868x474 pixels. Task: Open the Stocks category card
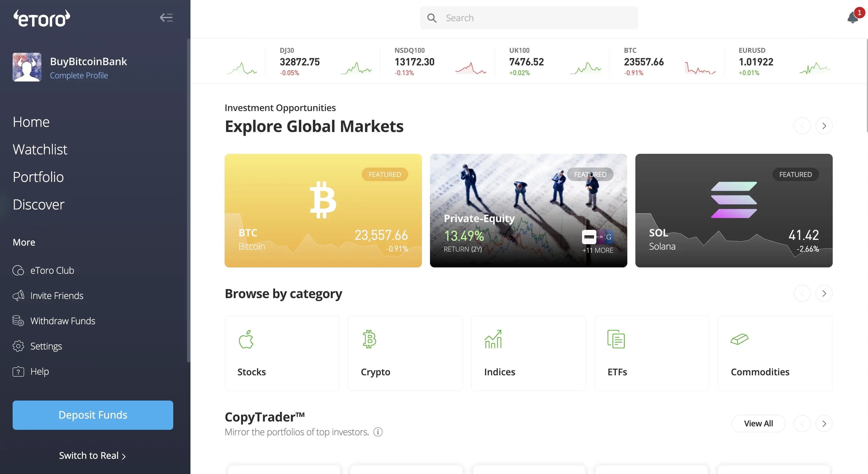point(282,353)
